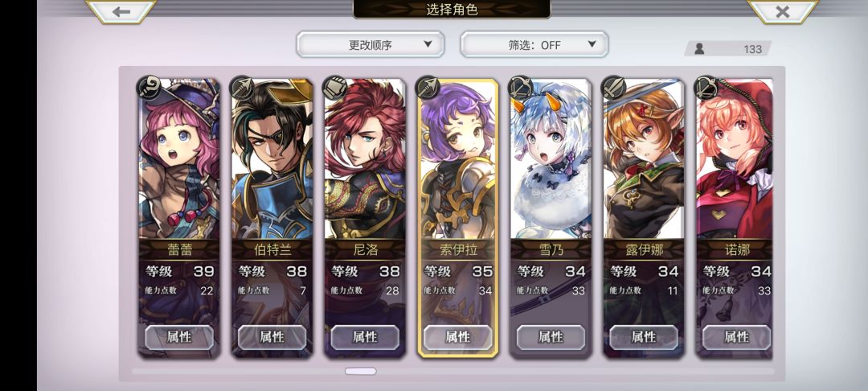This screenshot has height=391, width=868.
Task: Click the bow class icon on 诺娜's card
Action: pos(706,88)
